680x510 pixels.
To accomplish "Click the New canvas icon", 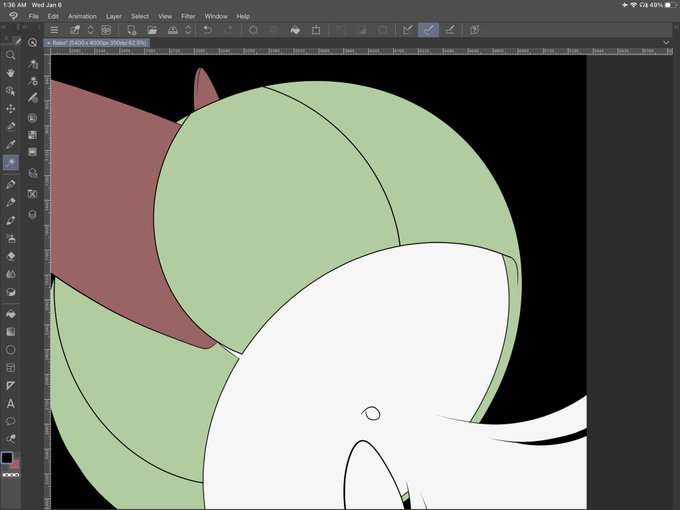I will point(131,30).
